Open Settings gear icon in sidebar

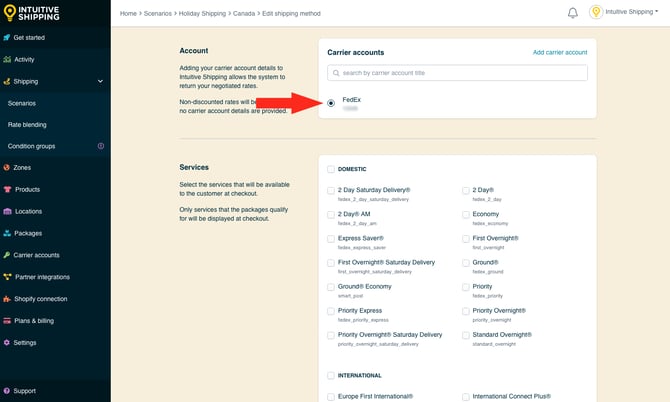(8, 342)
